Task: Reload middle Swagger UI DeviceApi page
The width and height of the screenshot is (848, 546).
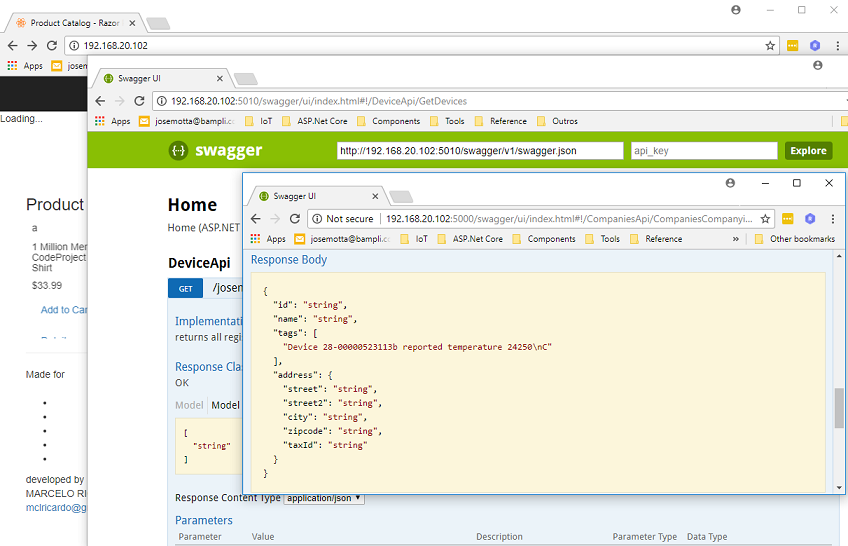Action: 140,101
